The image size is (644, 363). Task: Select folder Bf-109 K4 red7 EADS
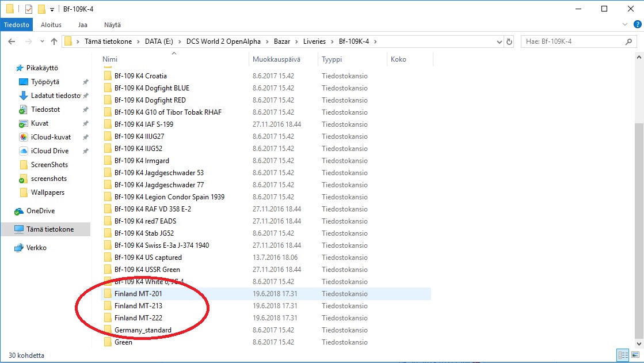pos(145,221)
